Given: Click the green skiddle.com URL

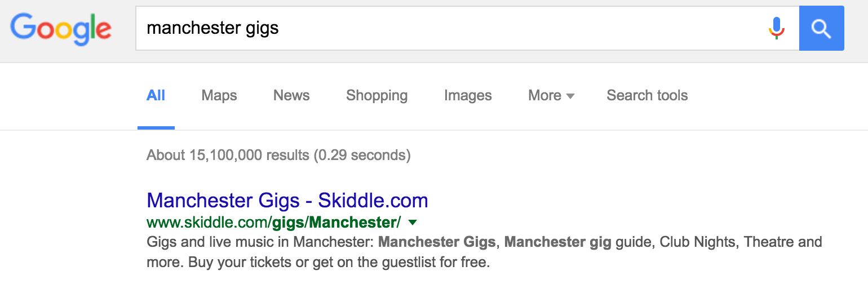Looking at the screenshot, I should [x=273, y=223].
